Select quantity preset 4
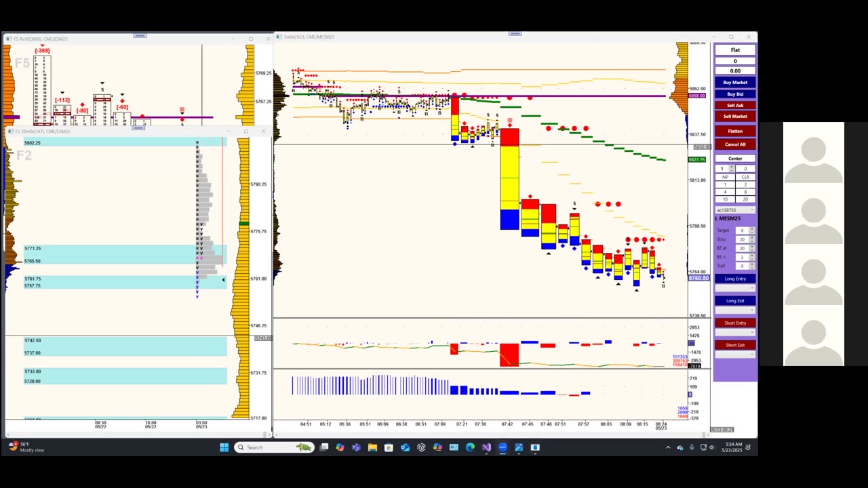Viewport: 868px width, 488px height. [724, 192]
